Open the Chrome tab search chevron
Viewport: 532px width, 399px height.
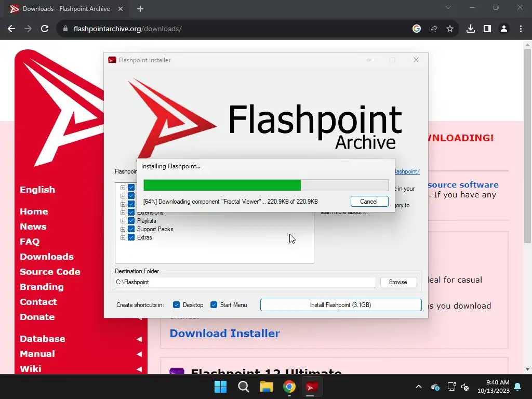click(x=448, y=7)
